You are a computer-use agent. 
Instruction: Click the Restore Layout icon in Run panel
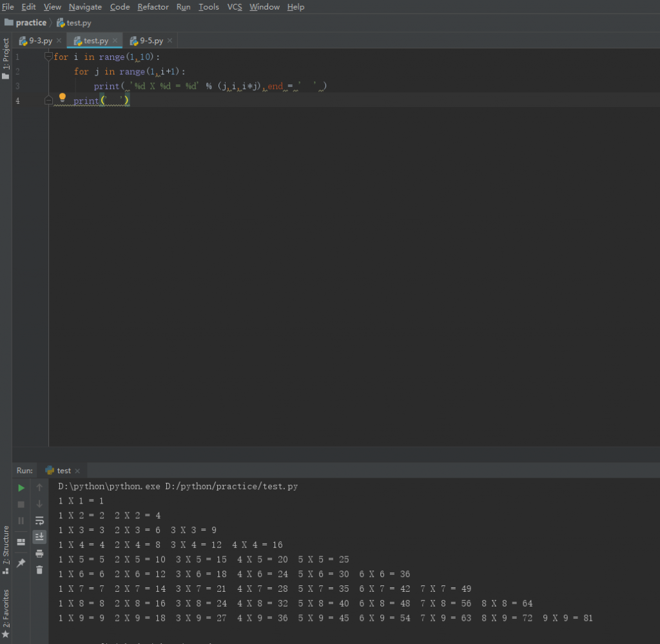point(21,542)
